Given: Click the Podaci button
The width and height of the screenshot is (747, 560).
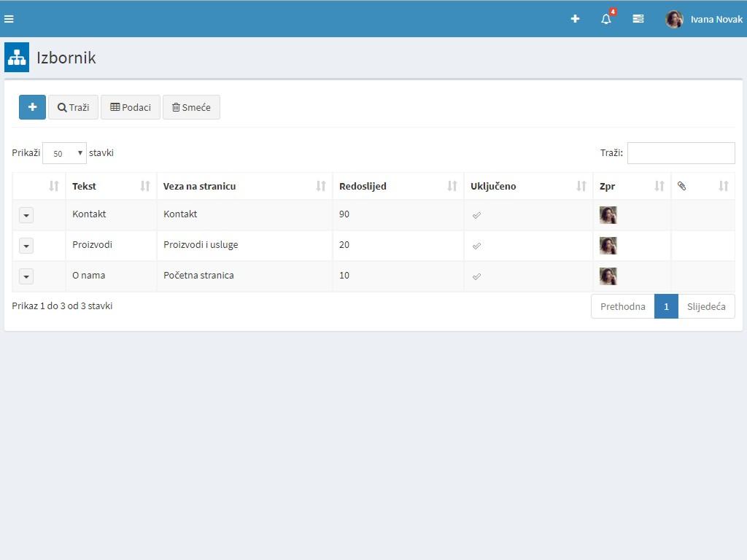Looking at the screenshot, I should point(131,107).
